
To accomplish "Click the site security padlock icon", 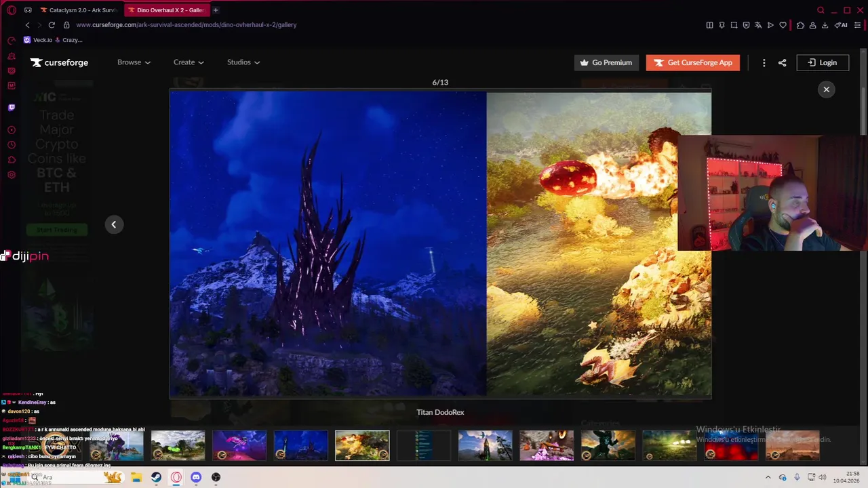I will click(x=66, y=25).
